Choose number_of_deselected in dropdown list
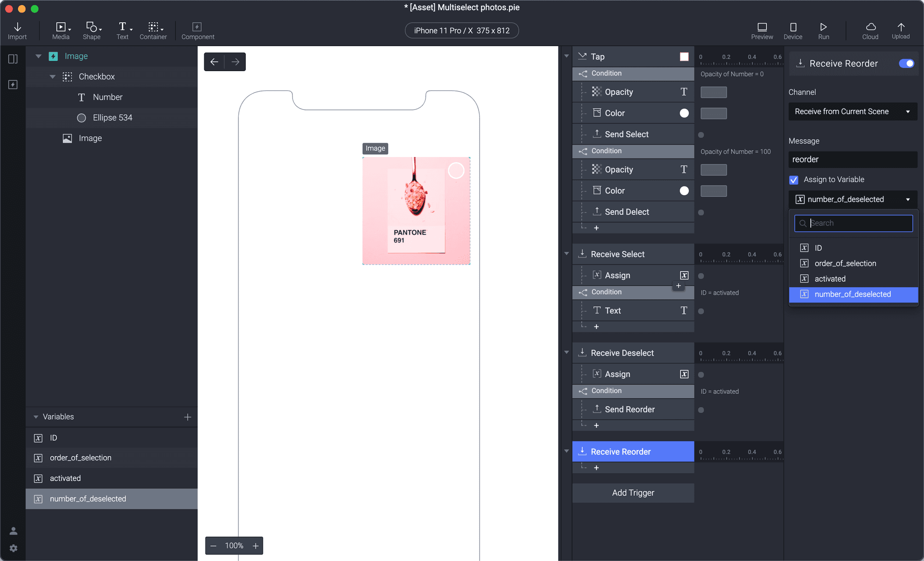This screenshot has width=924, height=561. point(853,295)
